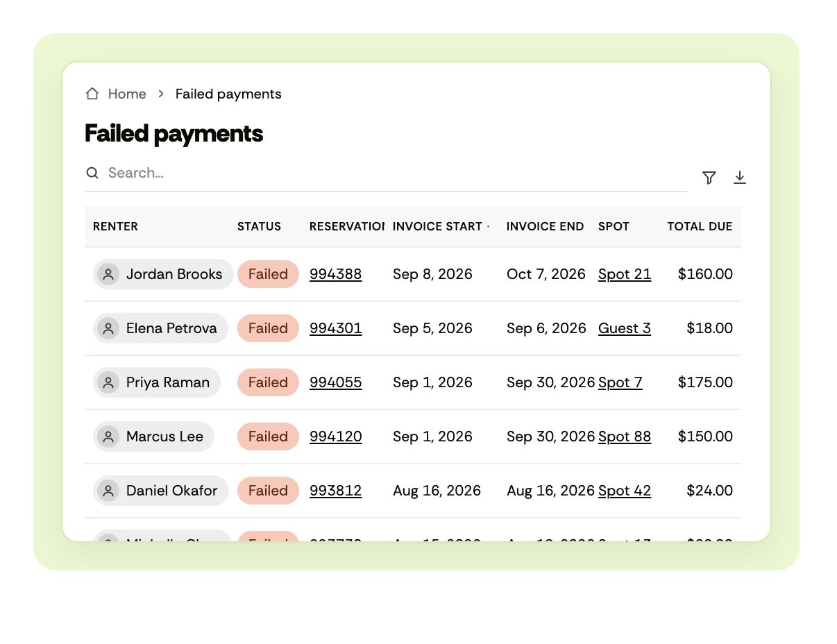Focus the Search input field
The image size is (837, 644).
pos(386,173)
